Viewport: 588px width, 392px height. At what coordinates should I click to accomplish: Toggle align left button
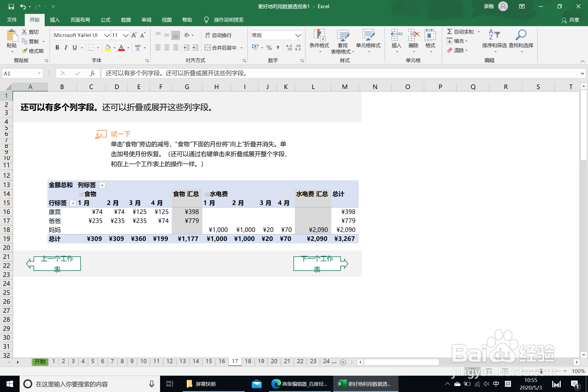tap(158, 48)
